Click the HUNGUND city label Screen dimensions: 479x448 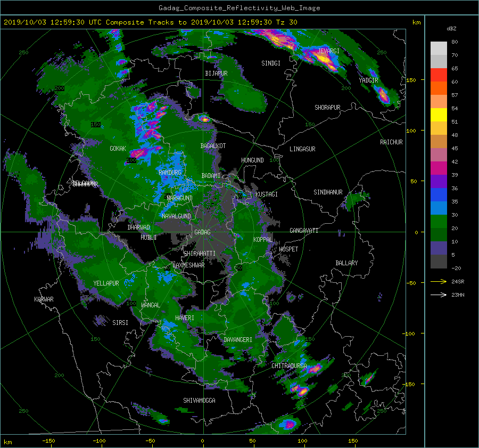tap(252, 160)
